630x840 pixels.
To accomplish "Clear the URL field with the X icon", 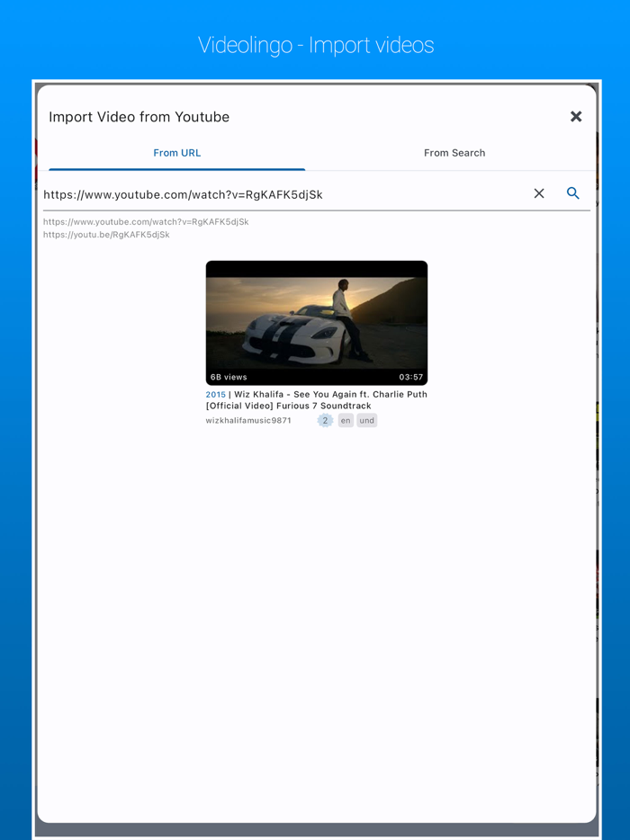I will pos(539,193).
